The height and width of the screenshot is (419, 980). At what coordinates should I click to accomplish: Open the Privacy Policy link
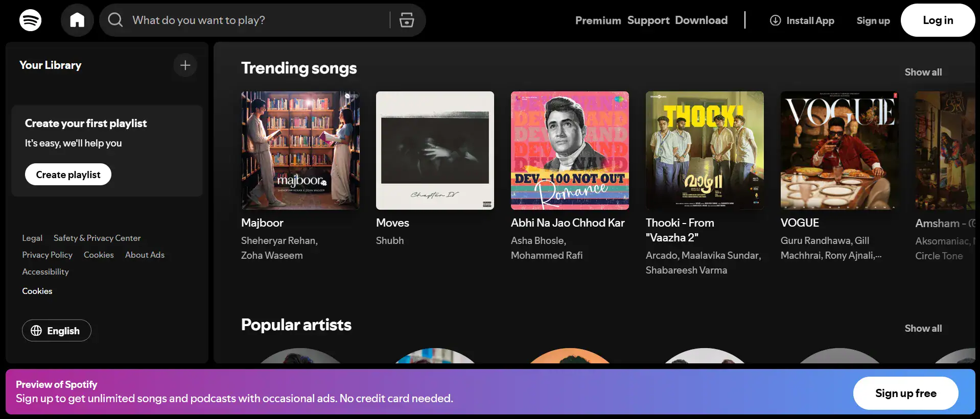click(x=47, y=255)
